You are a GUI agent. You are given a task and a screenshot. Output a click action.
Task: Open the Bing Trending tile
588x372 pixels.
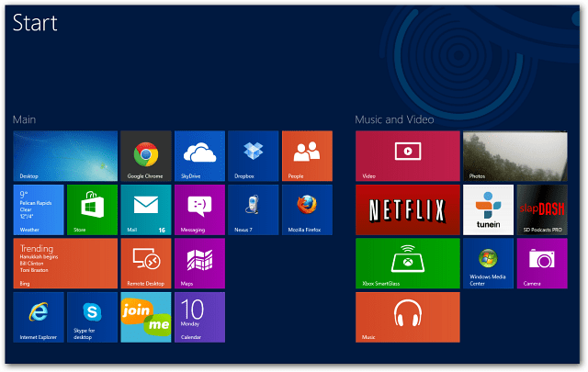pos(65,264)
